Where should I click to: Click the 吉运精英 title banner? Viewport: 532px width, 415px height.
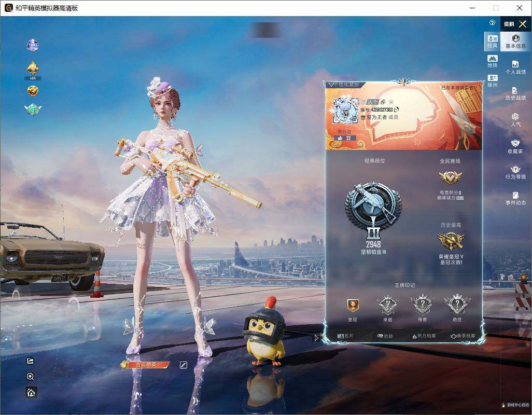tap(145, 365)
